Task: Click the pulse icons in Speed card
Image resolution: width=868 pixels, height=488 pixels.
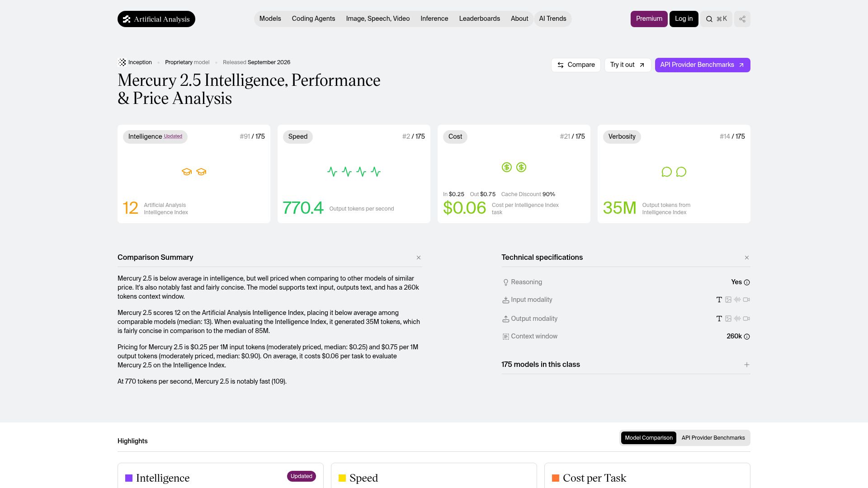Action: (x=354, y=172)
